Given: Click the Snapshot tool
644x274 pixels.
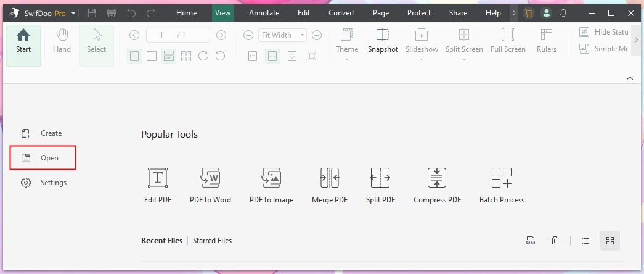Looking at the screenshot, I should 383,41.
